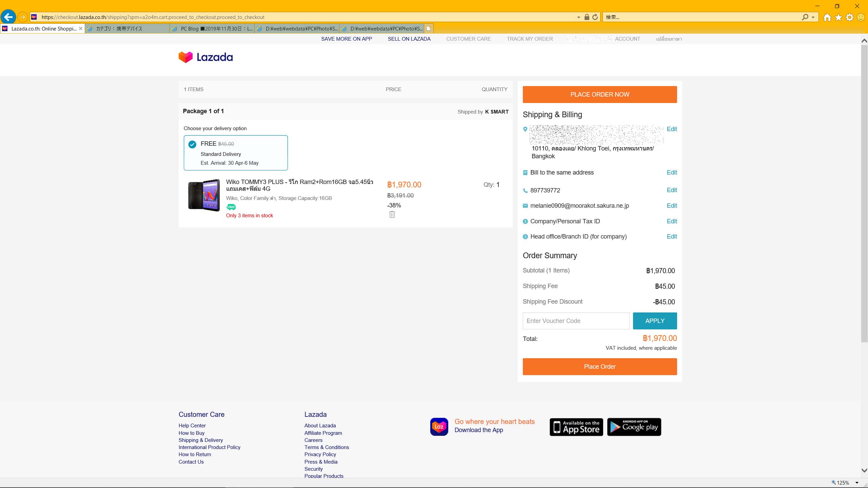Open CUSTOMER CARE menu

(469, 39)
